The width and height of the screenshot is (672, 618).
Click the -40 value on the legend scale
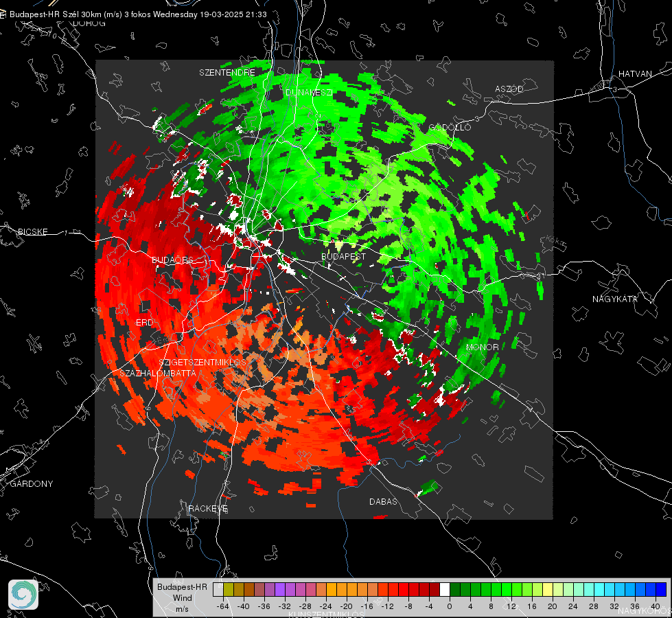[244, 606]
